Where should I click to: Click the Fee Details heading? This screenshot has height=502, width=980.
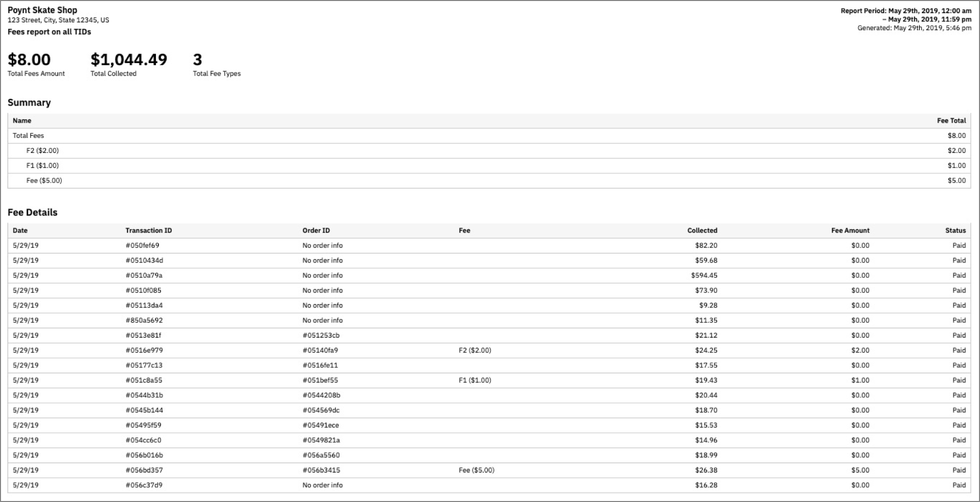32,213
